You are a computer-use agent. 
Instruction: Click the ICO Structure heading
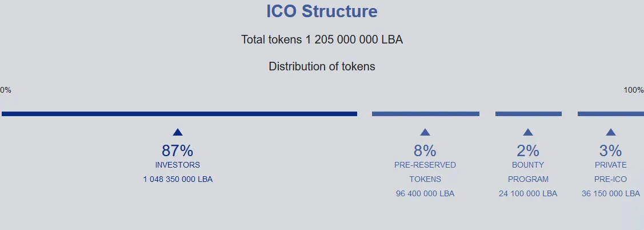coord(322,11)
